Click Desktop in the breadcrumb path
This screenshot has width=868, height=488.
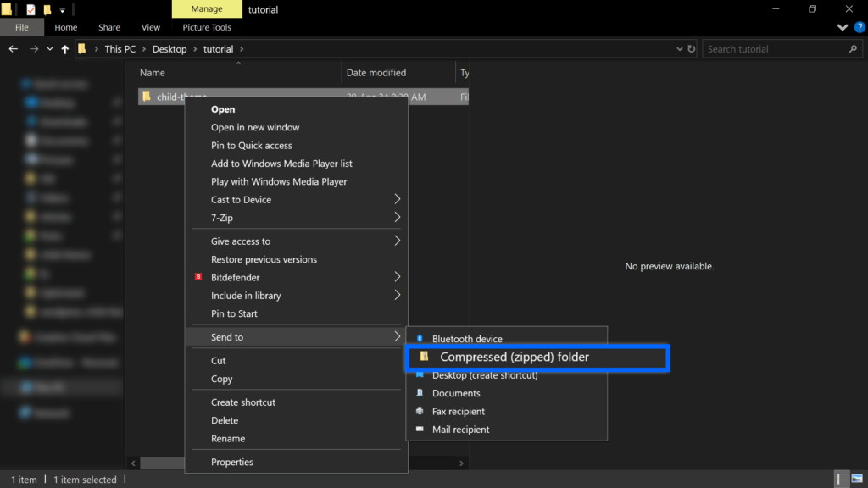pos(170,48)
